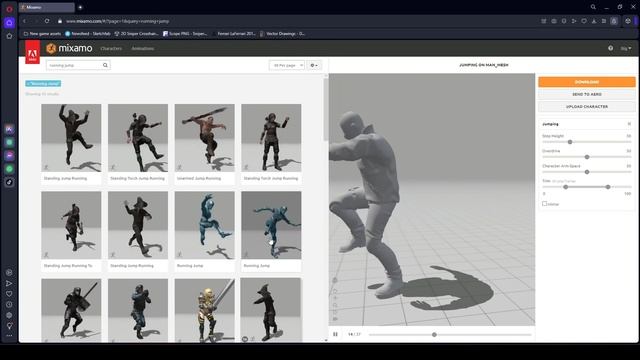Adjust the Character Arm-Space slider
Image resolution: width=640 pixels, height=360 pixels.
tap(587, 172)
